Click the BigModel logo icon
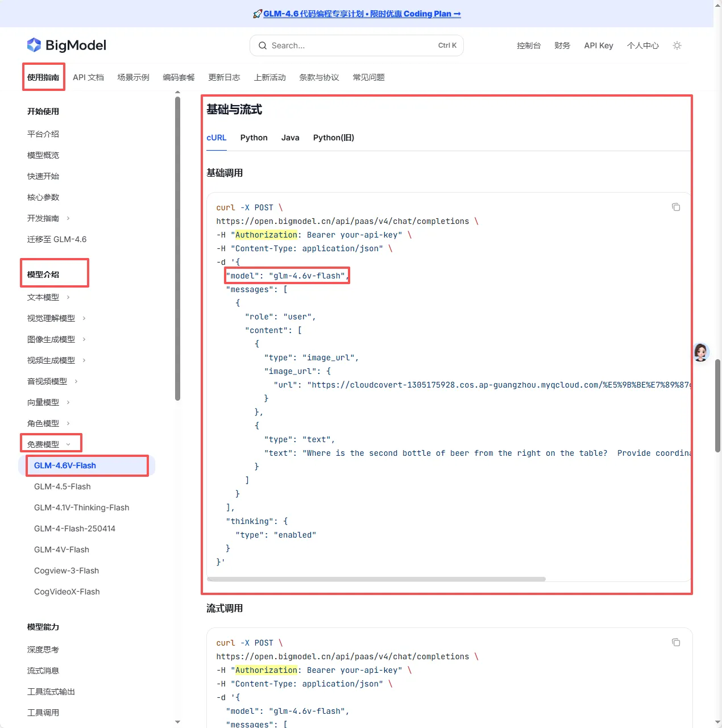The image size is (722, 728). pos(34,44)
